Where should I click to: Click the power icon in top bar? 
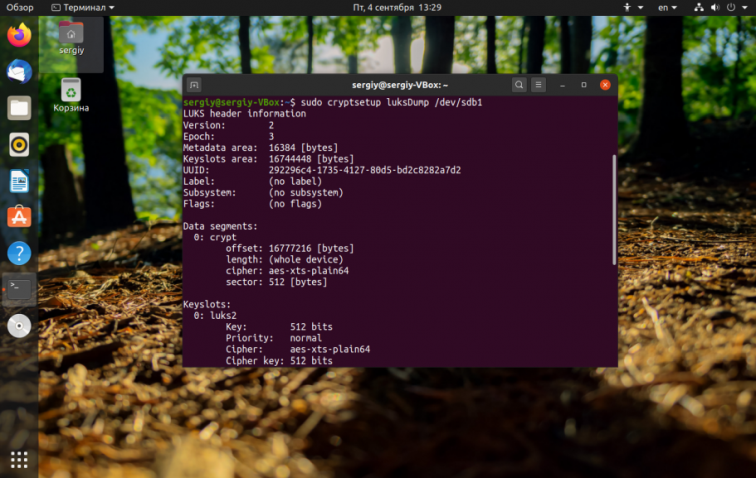(x=731, y=7)
